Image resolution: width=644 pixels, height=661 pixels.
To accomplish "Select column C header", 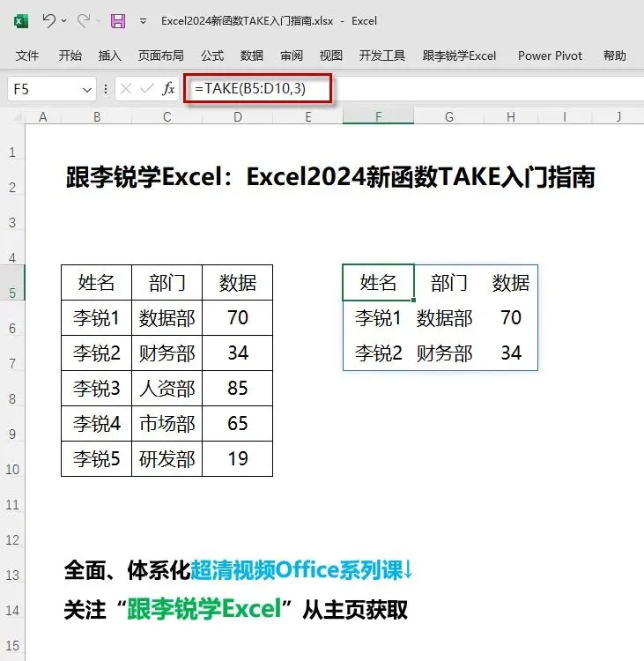I will pyautogui.click(x=167, y=116).
